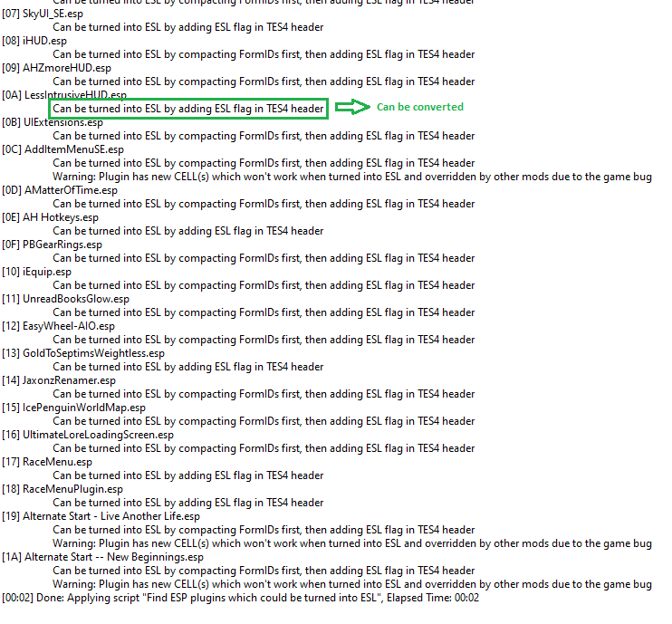Click the CELL warning under Live Another Life.esp

[352, 543]
